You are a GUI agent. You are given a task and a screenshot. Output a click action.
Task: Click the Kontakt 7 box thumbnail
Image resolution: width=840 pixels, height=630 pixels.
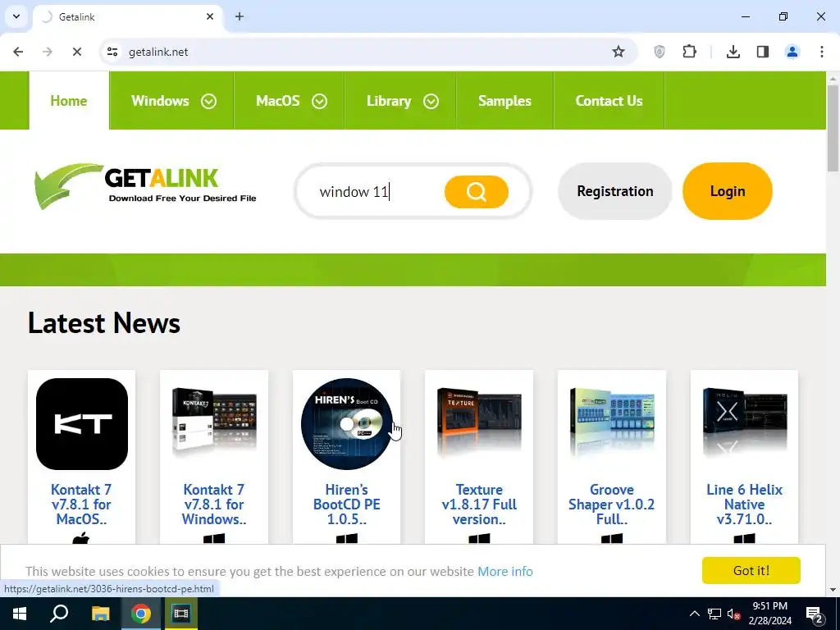[x=214, y=422]
